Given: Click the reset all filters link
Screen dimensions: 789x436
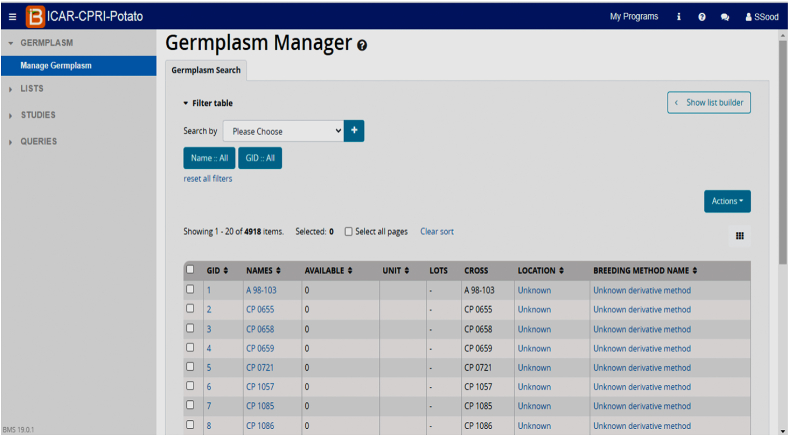Looking at the screenshot, I should click(207, 178).
